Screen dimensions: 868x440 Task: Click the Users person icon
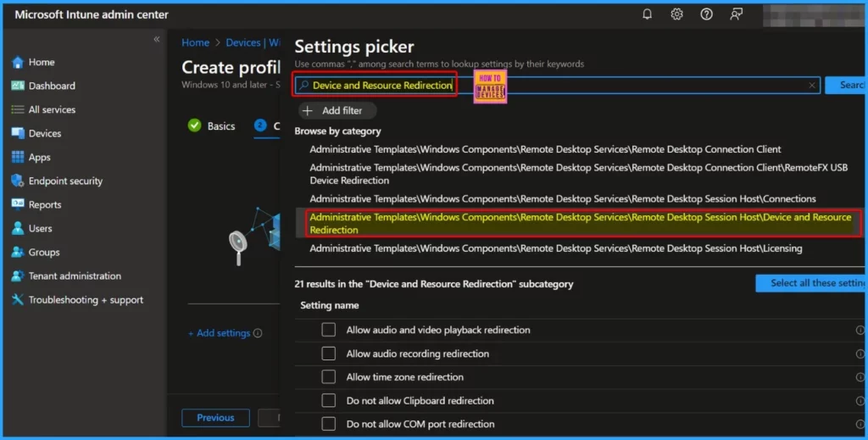click(x=18, y=228)
